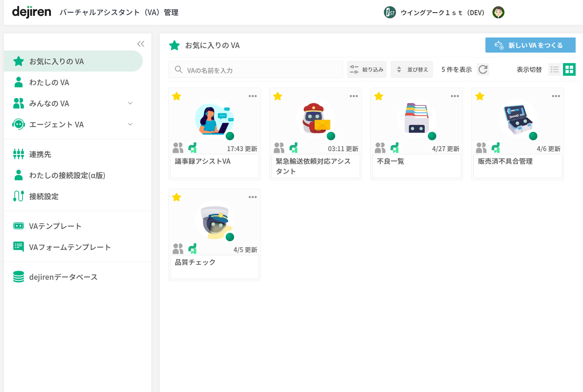Open the user avatar profile image
This screenshot has width=583, height=392.
click(x=498, y=12)
